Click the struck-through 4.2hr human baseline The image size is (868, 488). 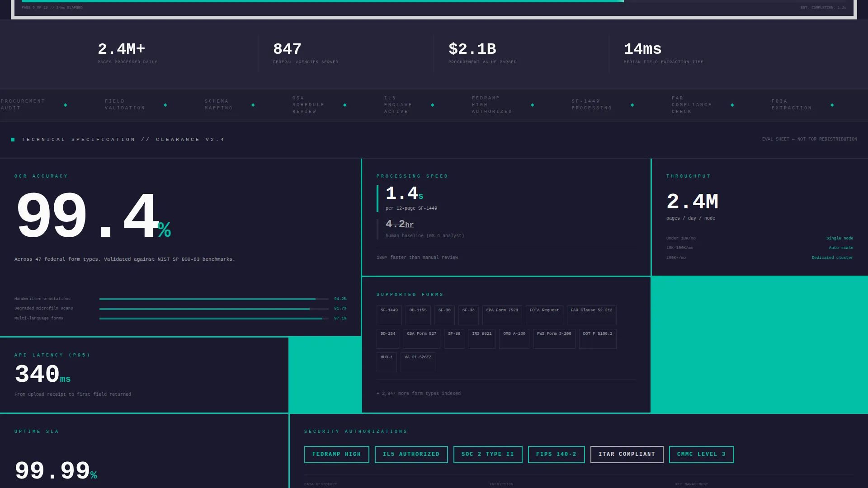tap(400, 224)
